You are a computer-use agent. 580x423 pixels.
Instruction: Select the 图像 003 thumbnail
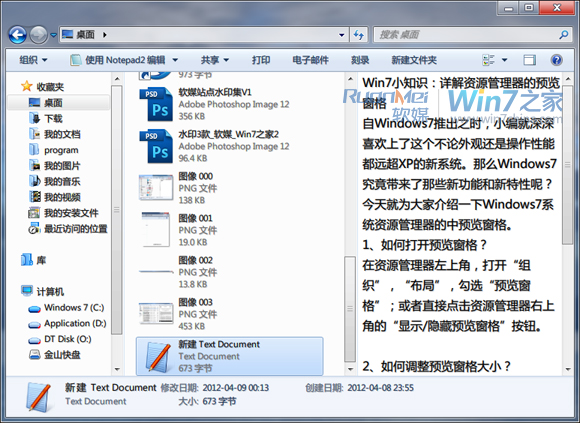pyautogui.click(x=156, y=314)
